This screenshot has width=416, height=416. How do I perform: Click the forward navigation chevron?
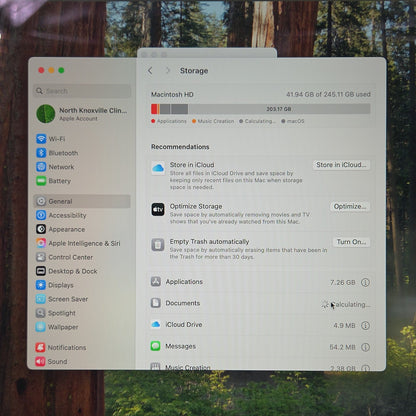point(168,71)
